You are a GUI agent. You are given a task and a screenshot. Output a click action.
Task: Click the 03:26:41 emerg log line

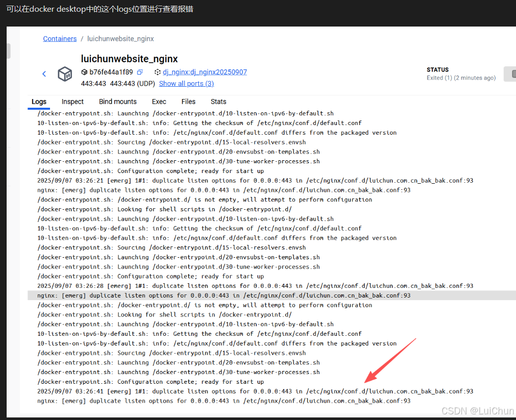pos(255,391)
